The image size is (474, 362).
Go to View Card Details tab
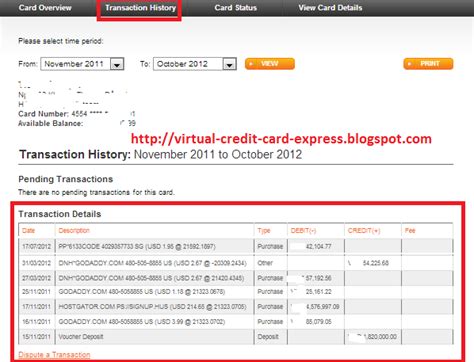[330, 8]
